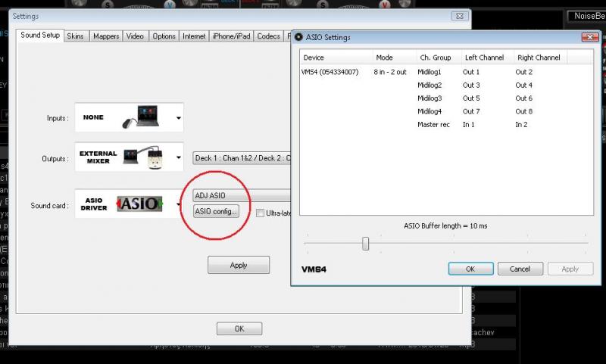Expand the Outputs External Mixer dropdown arrow

click(x=179, y=157)
